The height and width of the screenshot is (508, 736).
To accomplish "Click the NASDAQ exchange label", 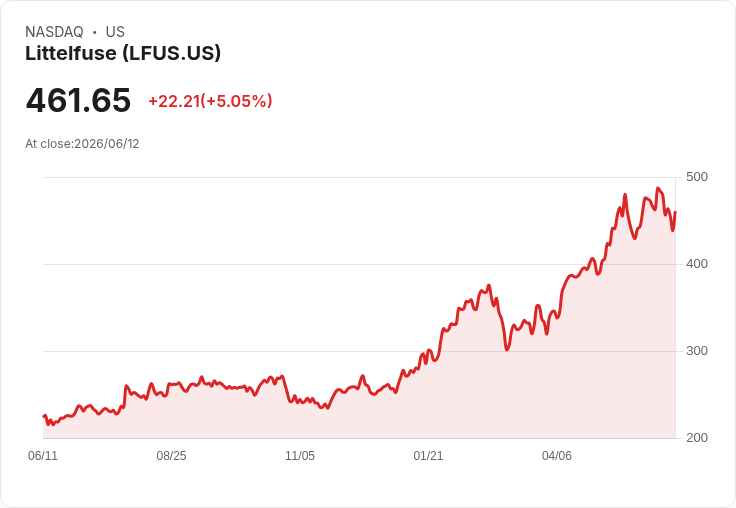I will click(x=54, y=32).
